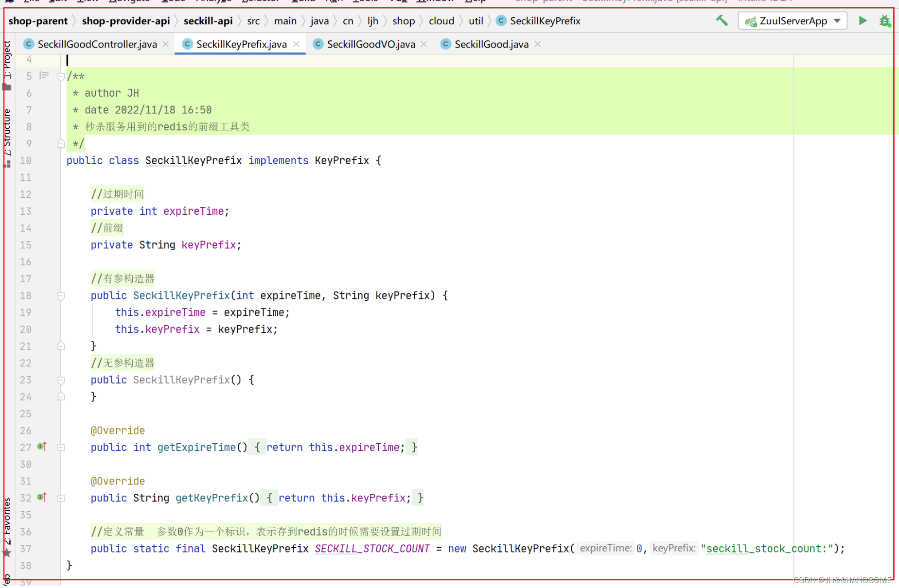The image size is (899, 588).
Task: Click the fold end marker at line 9
Action: (61, 143)
